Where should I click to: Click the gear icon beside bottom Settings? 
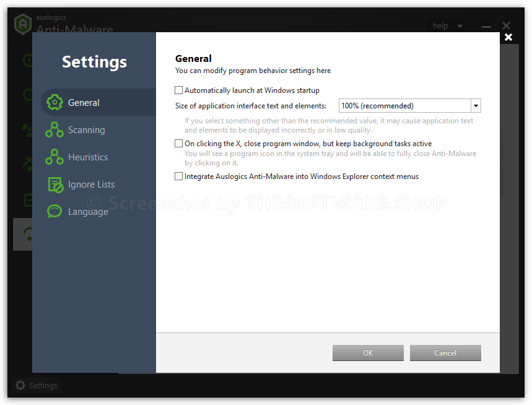(20, 385)
